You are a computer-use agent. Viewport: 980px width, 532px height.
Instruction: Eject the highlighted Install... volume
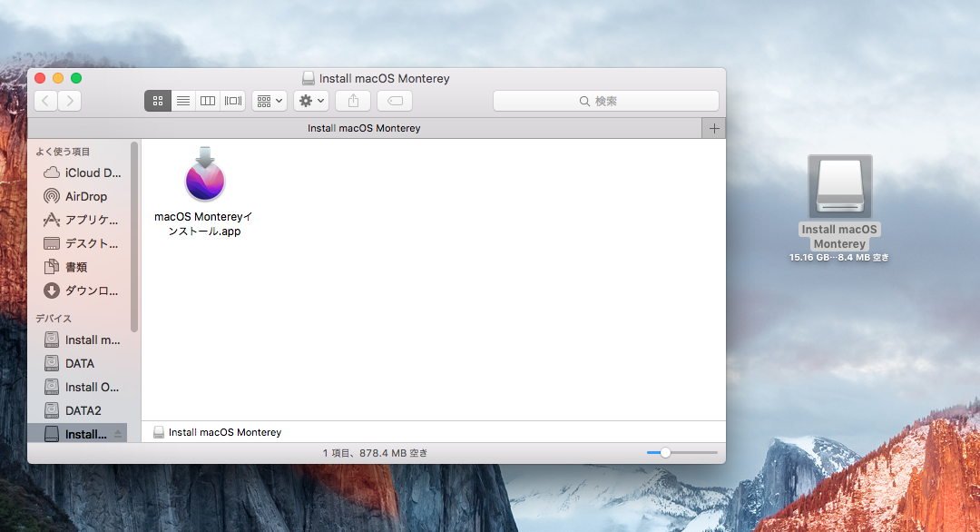118,434
